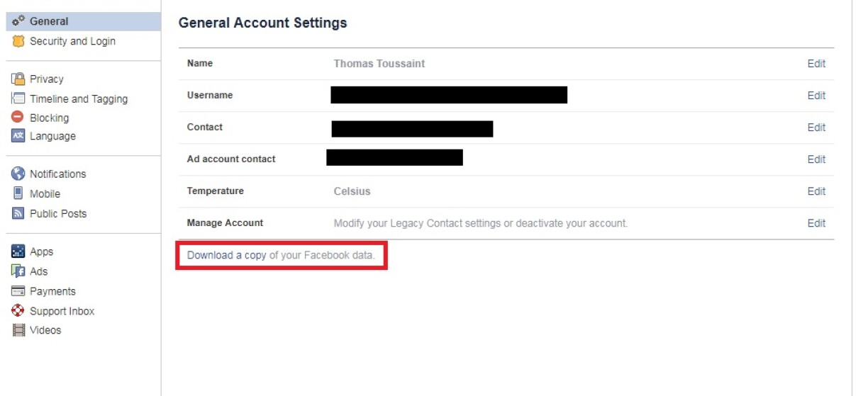Viewport: 868px width, 396px height.
Task: Click the Mobile phone icon
Action: click(18, 193)
